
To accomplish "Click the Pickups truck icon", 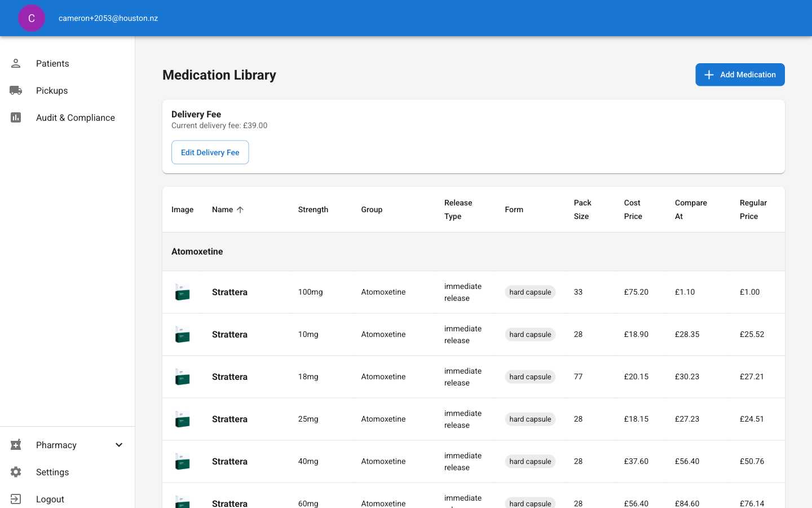I will [16, 90].
